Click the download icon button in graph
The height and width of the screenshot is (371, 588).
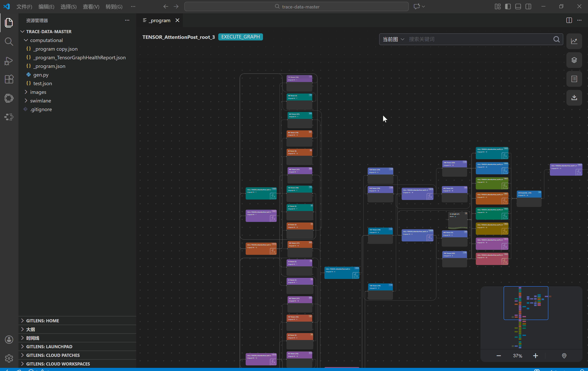click(x=574, y=98)
